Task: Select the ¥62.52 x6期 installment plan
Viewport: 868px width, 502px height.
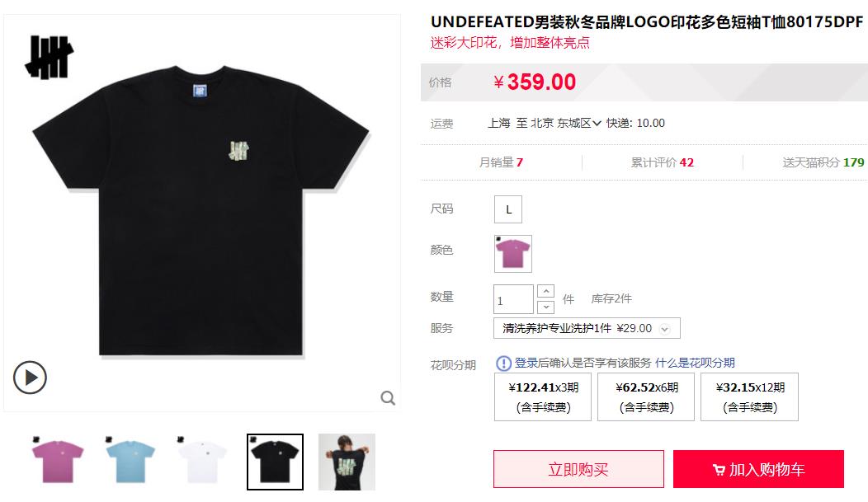Action: pyautogui.click(x=646, y=397)
